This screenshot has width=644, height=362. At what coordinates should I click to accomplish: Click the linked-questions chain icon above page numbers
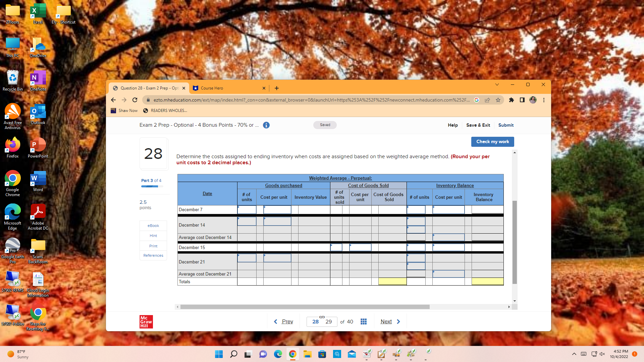(x=322, y=317)
